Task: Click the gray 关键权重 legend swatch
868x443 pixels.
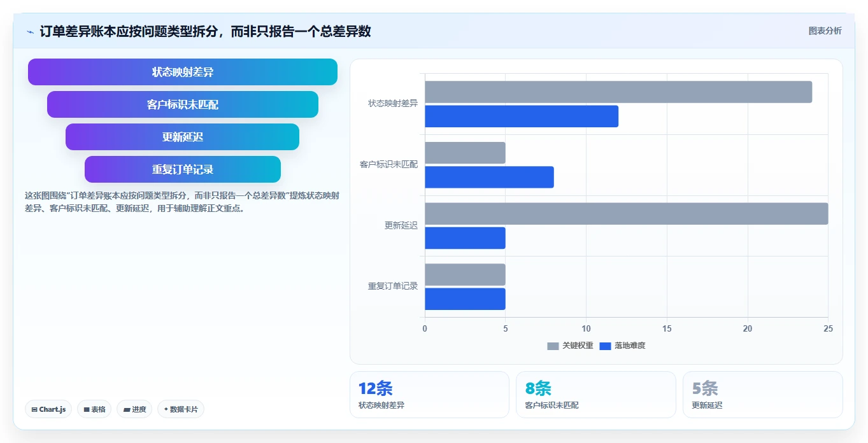Action: [x=553, y=346]
